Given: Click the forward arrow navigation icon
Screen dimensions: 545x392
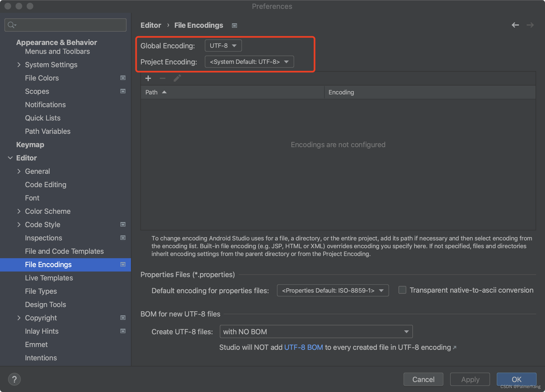Looking at the screenshot, I should point(530,25).
